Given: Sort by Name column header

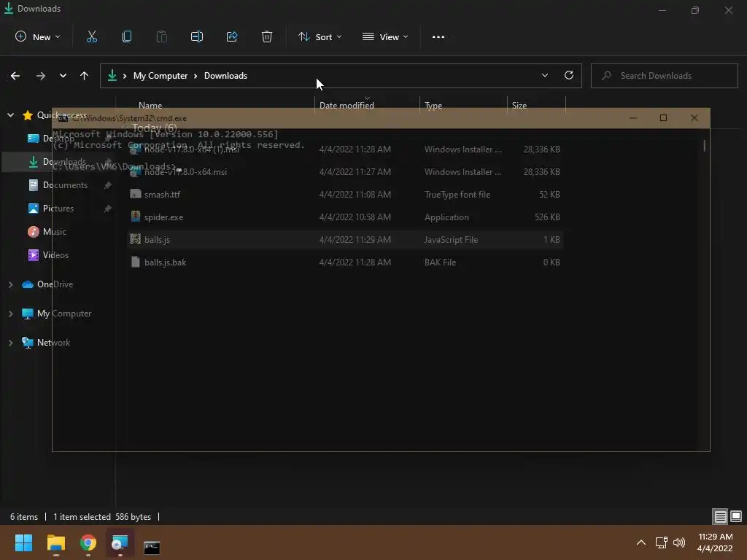Looking at the screenshot, I should [x=150, y=105].
